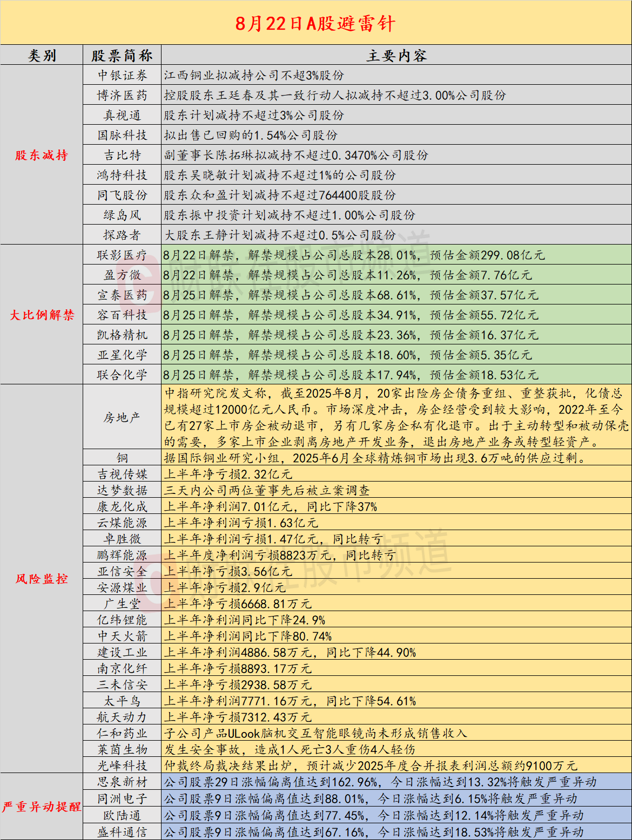This screenshot has width=632, height=840.
Task: Select the 探路者 stock name cell
Action: coord(122,235)
